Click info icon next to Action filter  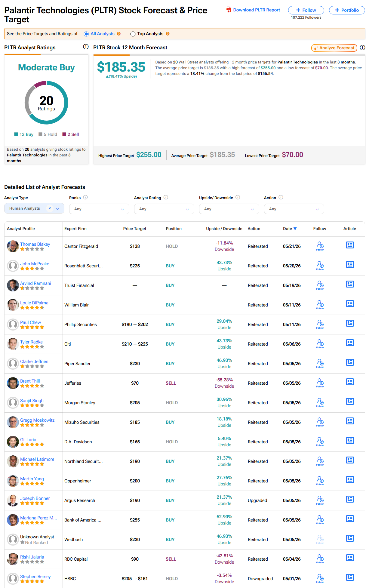point(281,197)
